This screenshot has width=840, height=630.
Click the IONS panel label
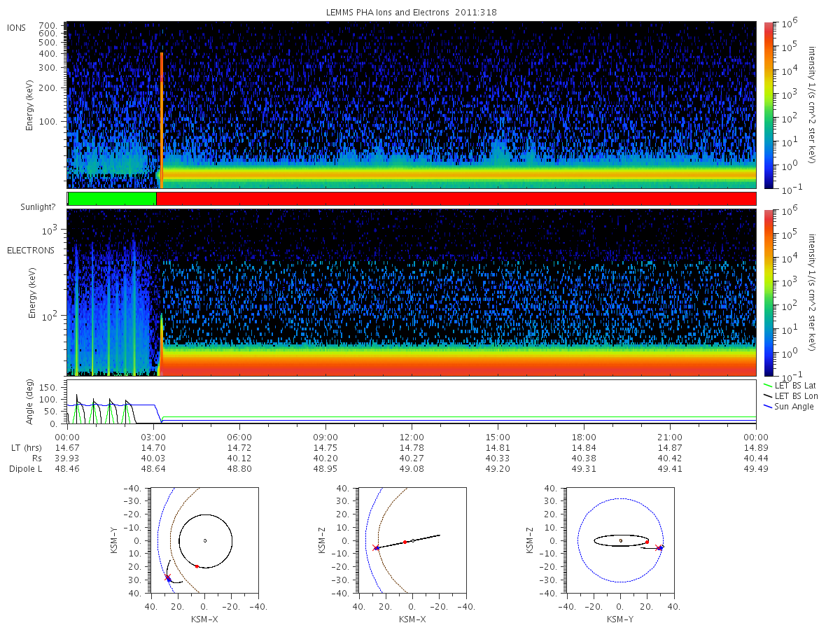point(17,28)
